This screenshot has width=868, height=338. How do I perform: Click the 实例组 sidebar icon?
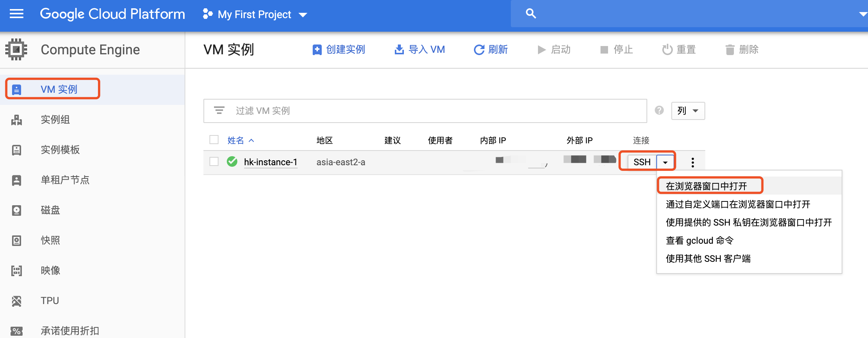pos(17,120)
